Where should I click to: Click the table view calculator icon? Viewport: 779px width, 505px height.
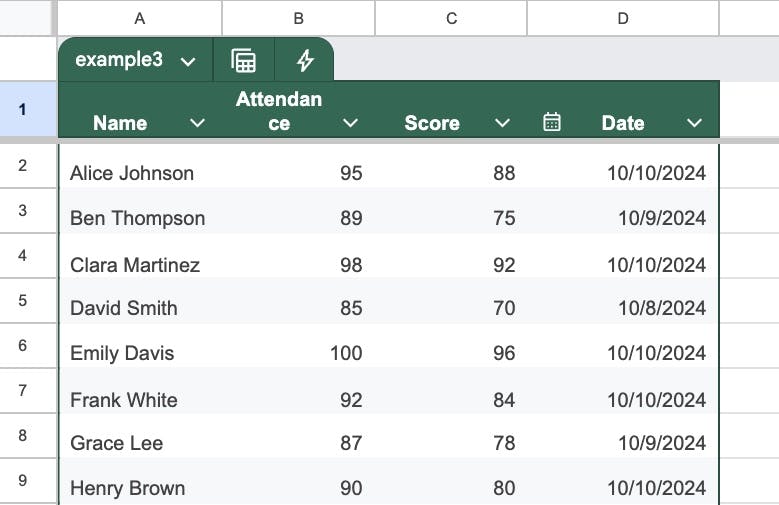243,60
